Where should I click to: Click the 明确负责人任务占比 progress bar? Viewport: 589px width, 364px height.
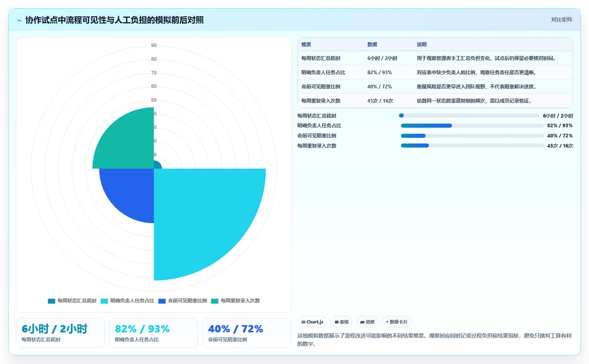[x=472, y=126]
